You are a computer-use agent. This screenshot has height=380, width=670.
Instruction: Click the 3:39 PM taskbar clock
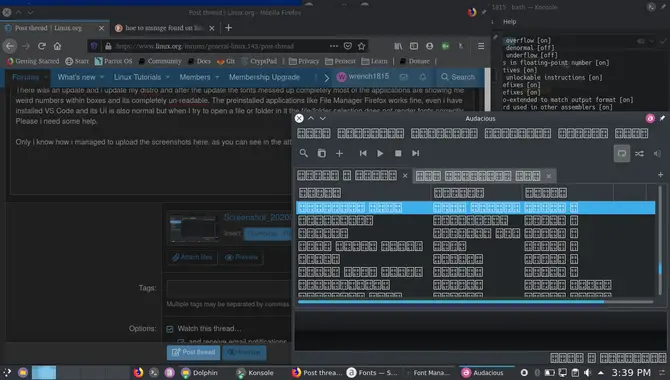(x=632, y=373)
